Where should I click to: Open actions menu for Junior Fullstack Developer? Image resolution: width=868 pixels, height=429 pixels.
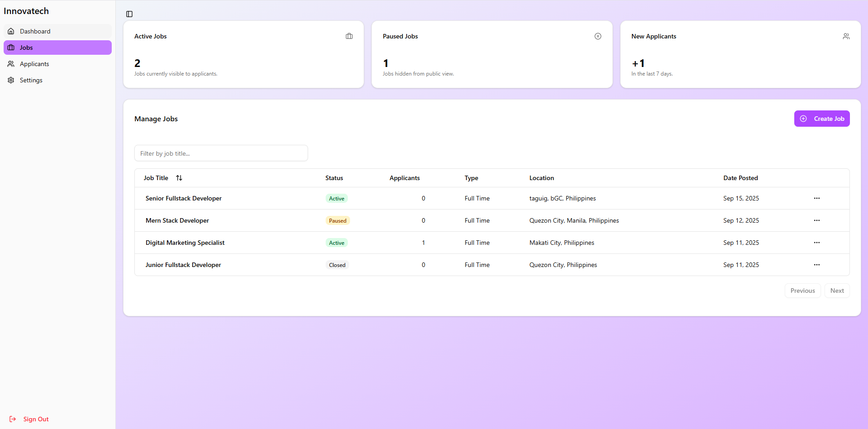(x=817, y=265)
